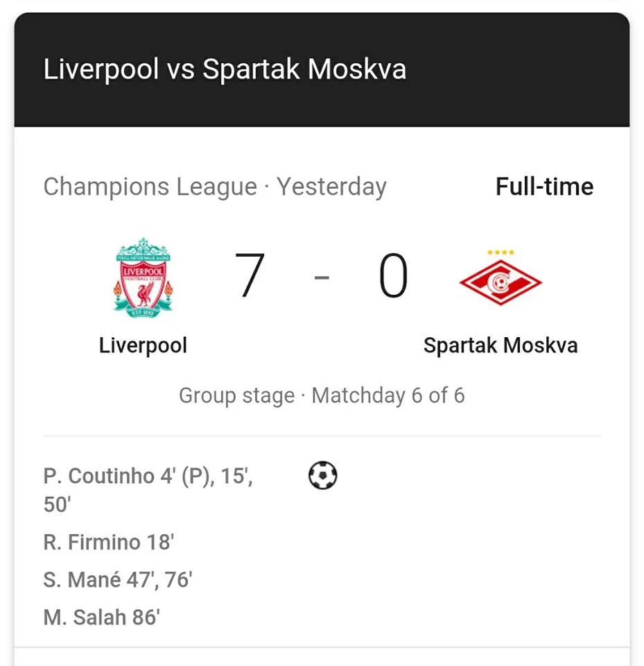Click the four gold stars above Spartak logo
This screenshot has width=644, height=666.
point(501,253)
